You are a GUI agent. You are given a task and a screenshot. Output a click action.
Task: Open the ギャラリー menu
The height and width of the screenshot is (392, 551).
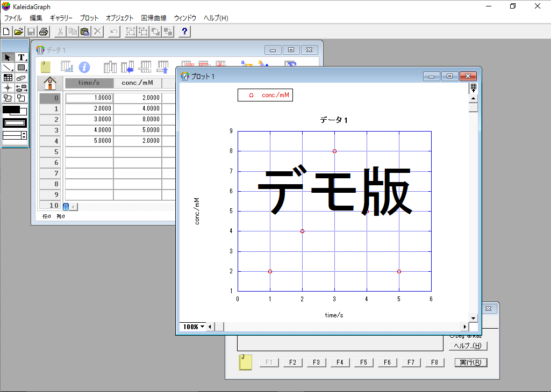pos(61,18)
